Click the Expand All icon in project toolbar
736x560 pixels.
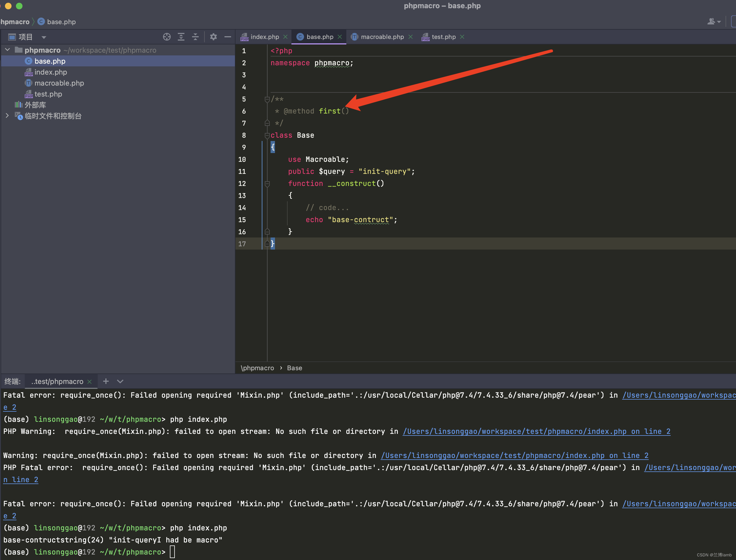[x=181, y=37]
